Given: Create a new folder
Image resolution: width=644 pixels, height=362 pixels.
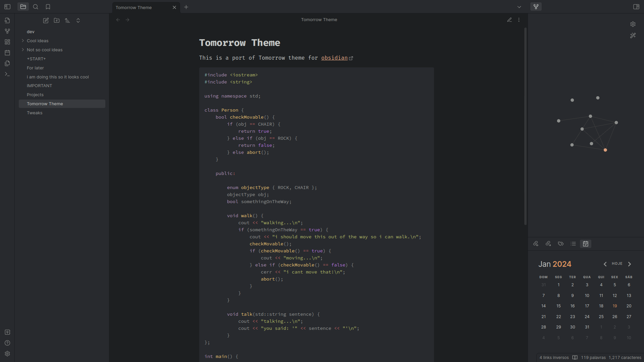Looking at the screenshot, I should (x=57, y=20).
